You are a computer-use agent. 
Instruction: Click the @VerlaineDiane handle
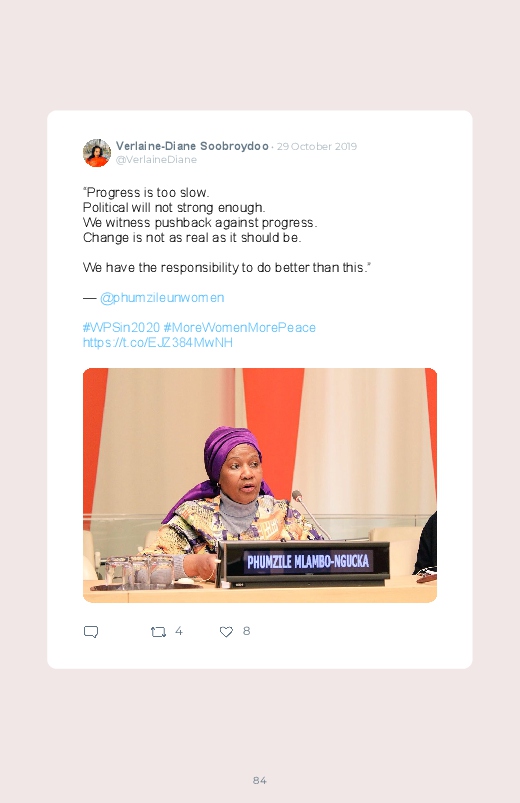point(156,159)
